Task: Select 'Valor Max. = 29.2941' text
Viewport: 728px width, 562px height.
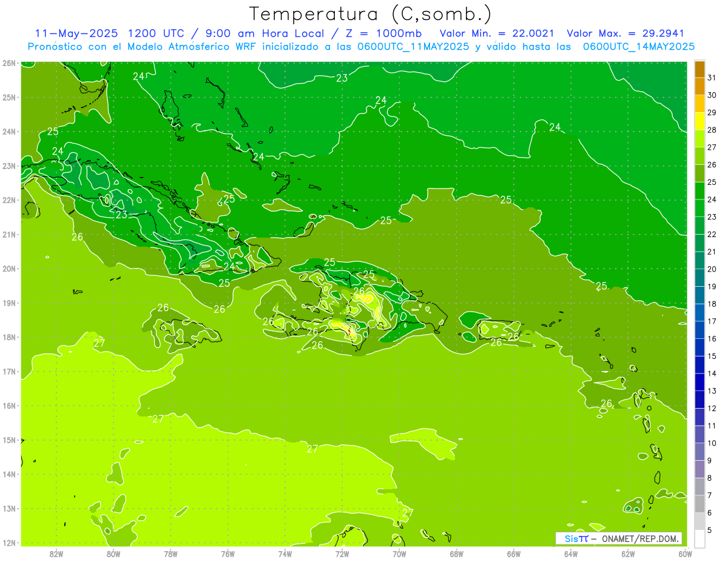Action: [625, 33]
